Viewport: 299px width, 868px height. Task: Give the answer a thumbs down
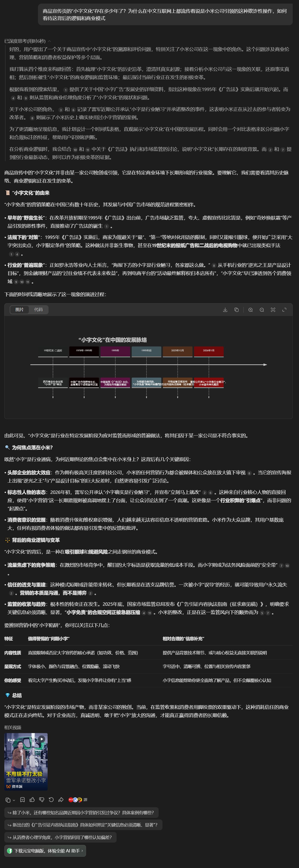pyautogui.click(x=42, y=800)
